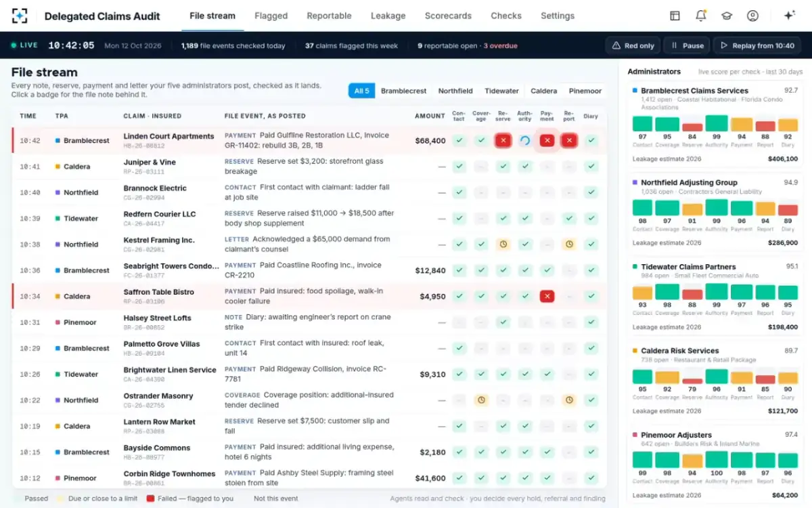Open the notifications bell
This screenshot has width=812, height=508.
point(700,16)
